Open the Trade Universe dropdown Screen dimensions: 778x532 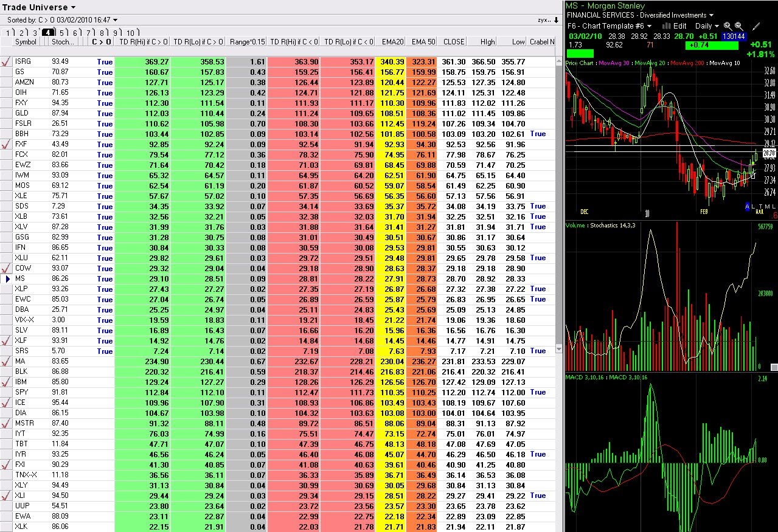[x=74, y=7]
